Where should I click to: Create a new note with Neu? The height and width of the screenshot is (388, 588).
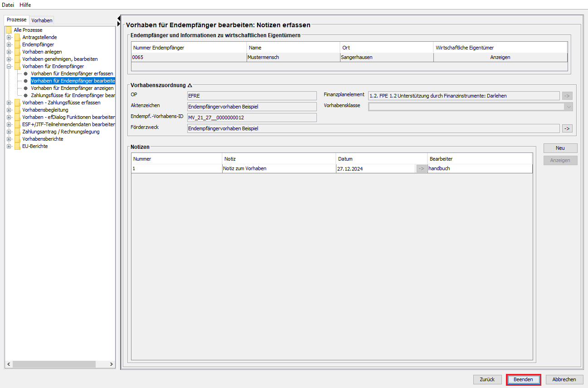[560, 148]
